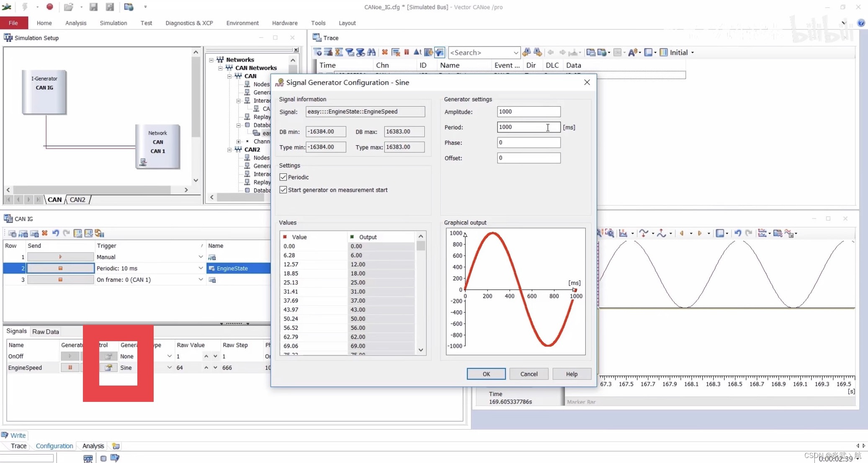
Task: Click OK in Signal Generator Configuration
Action: 486,374
